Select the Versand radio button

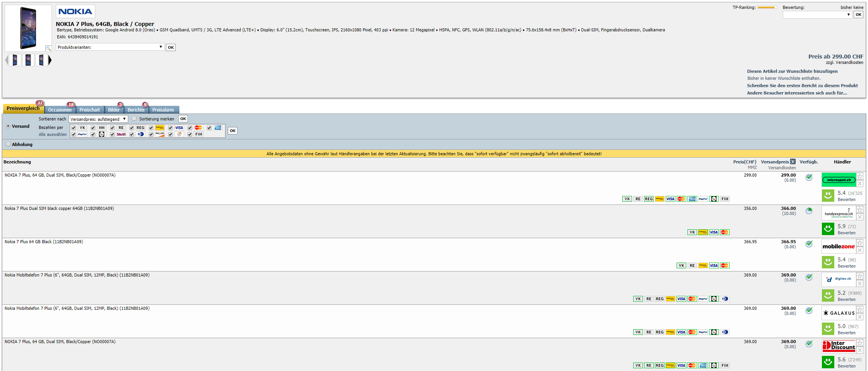click(8, 126)
